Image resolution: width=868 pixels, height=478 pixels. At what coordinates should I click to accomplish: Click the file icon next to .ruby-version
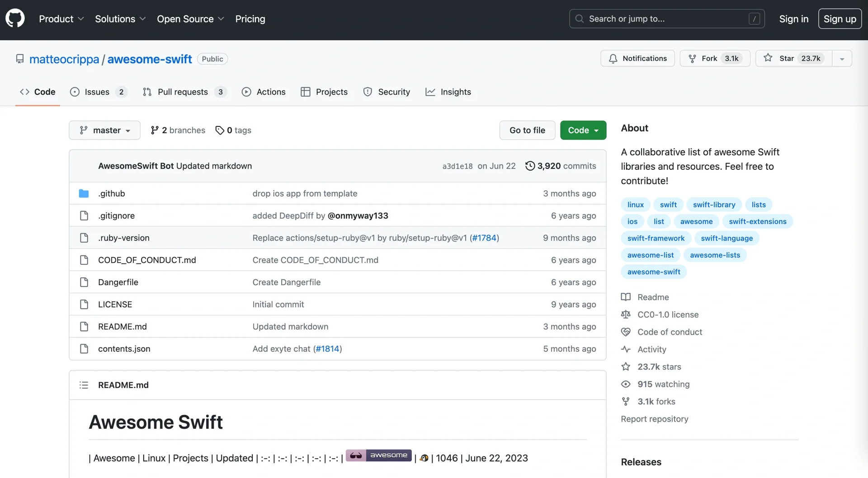(x=84, y=238)
